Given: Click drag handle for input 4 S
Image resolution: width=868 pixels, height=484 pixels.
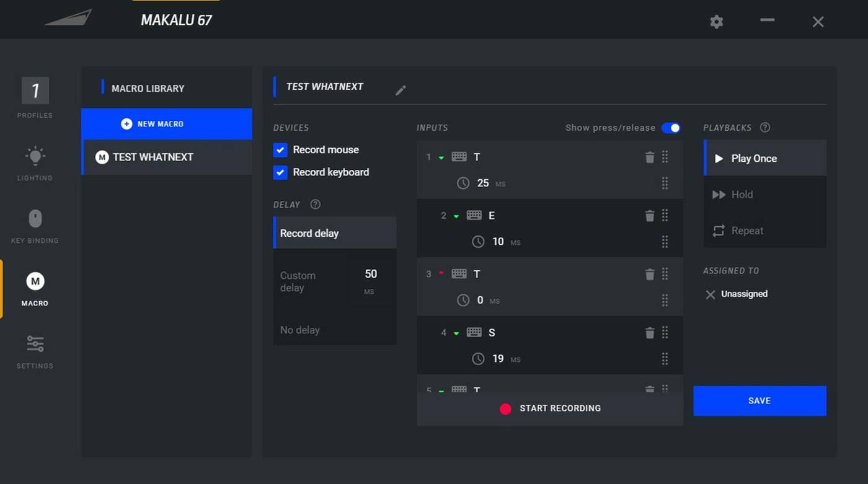Looking at the screenshot, I should coord(665,333).
